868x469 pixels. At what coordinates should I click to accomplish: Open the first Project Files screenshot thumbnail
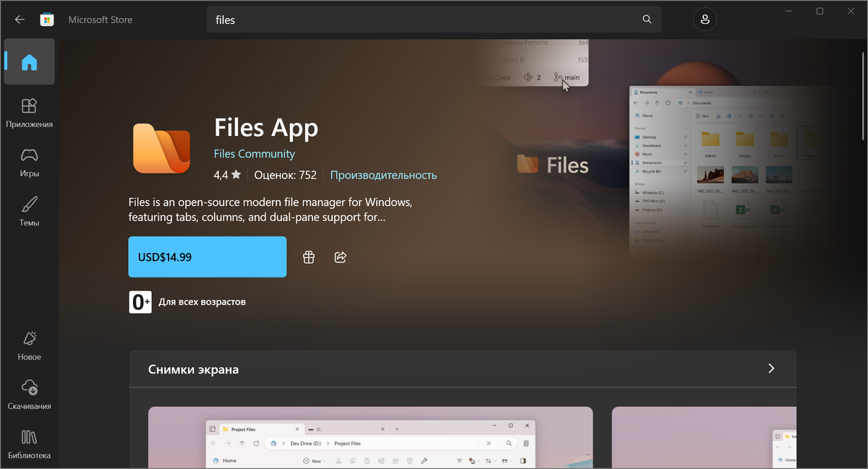coord(370,437)
